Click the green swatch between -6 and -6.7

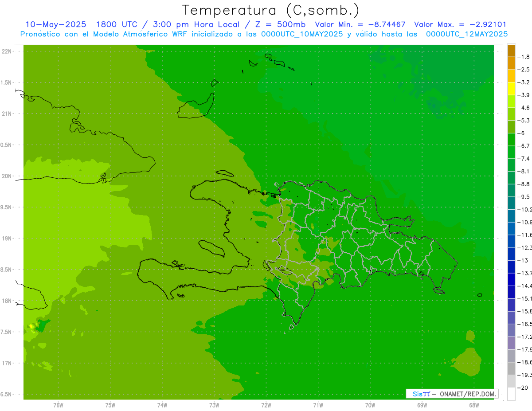[511, 140]
